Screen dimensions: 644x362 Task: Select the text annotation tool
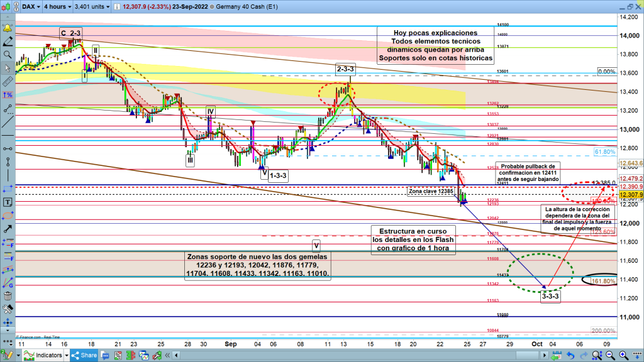8,202
